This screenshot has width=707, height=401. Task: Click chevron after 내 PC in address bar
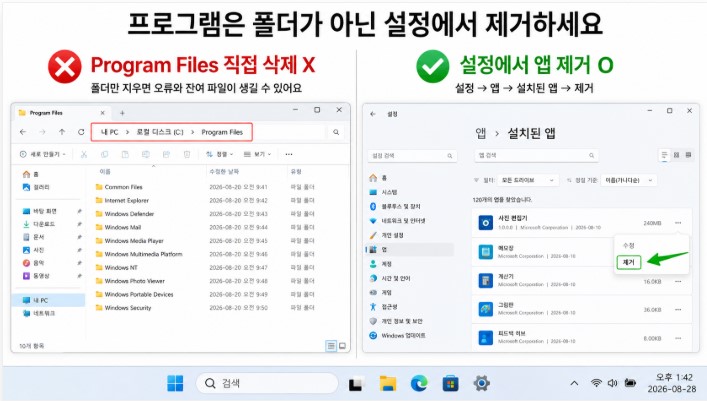coord(128,132)
